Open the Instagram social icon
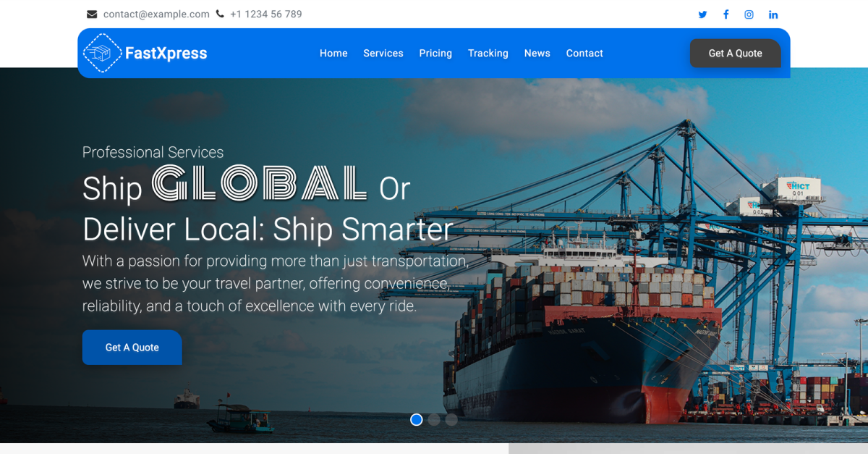868x454 pixels. point(749,14)
